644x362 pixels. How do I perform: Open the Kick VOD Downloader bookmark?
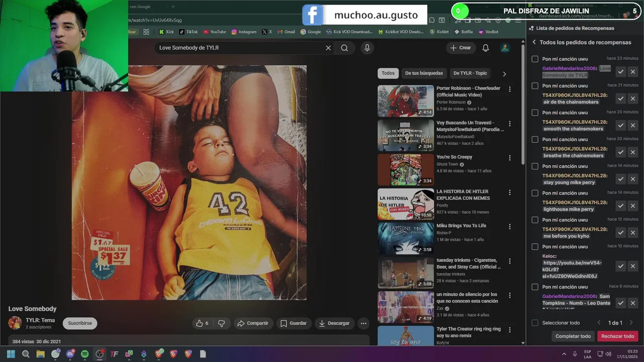pyautogui.click(x=349, y=32)
